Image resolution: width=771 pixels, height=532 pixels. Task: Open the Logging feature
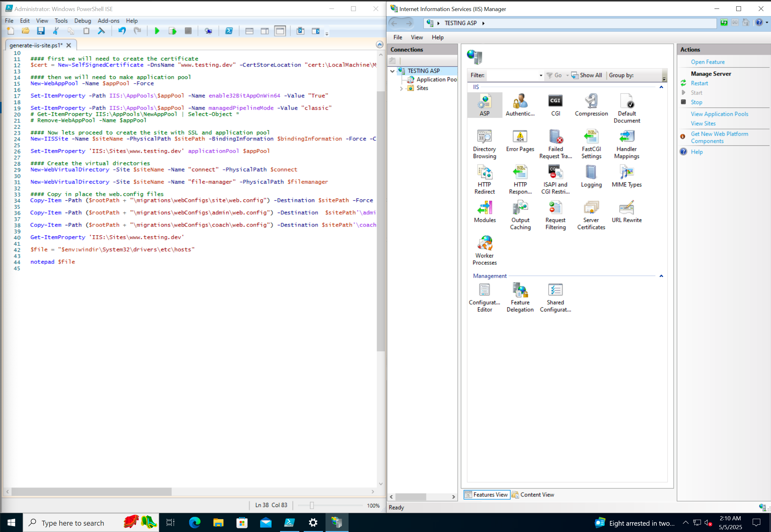pos(591,176)
